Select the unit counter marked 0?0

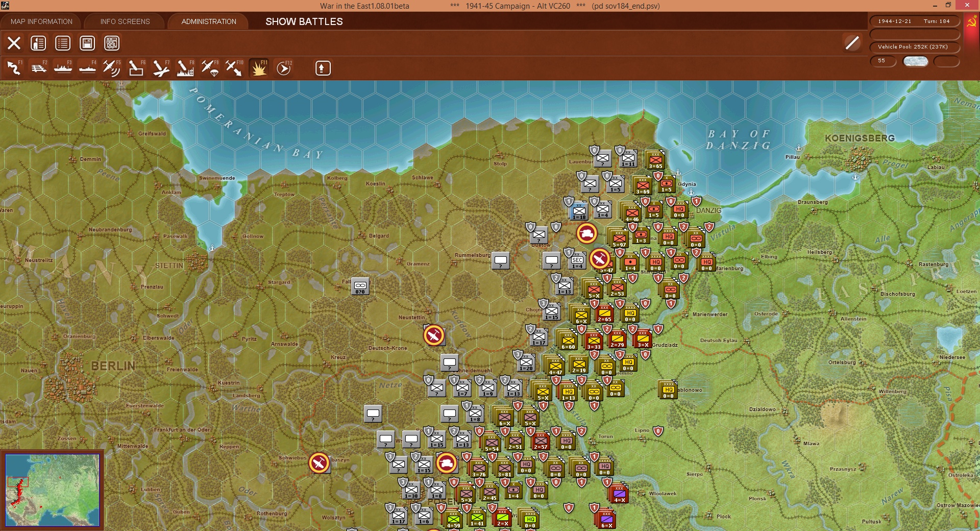click(360, 286)
